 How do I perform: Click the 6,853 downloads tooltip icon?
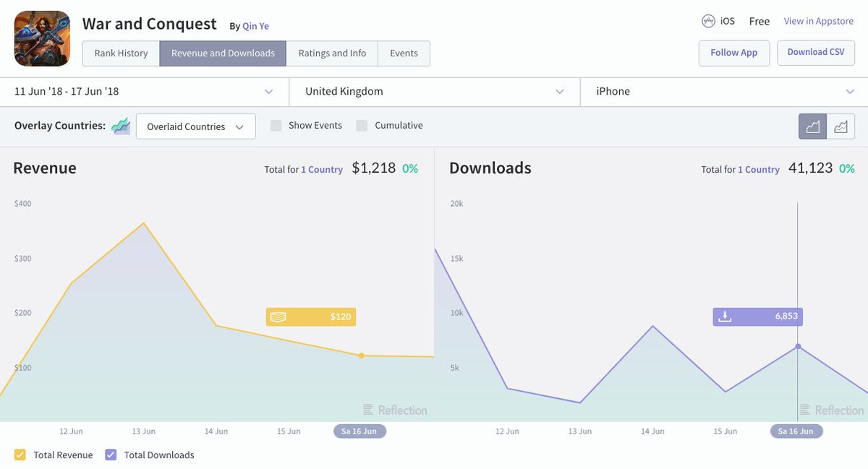pyautogui.click(x=726, y=317)
